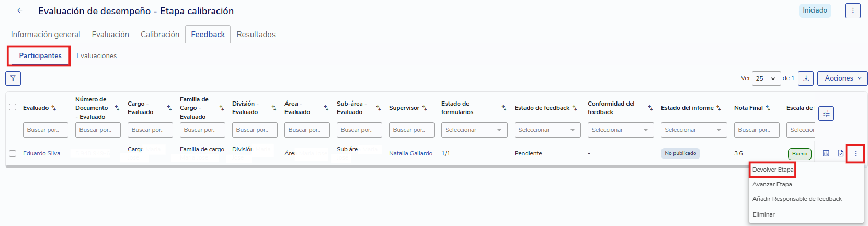Choose Devolver Etapa from the menu

(x=773, y=169)
